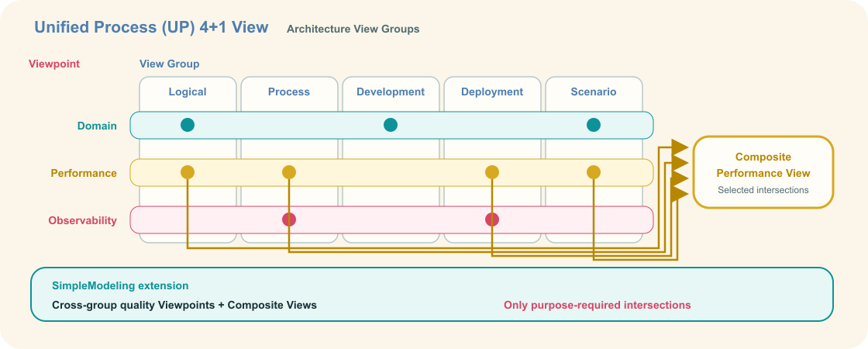Select the Logical view group header
The width and height of the screenshot is (868, 349).
click(x=188, y=92)
